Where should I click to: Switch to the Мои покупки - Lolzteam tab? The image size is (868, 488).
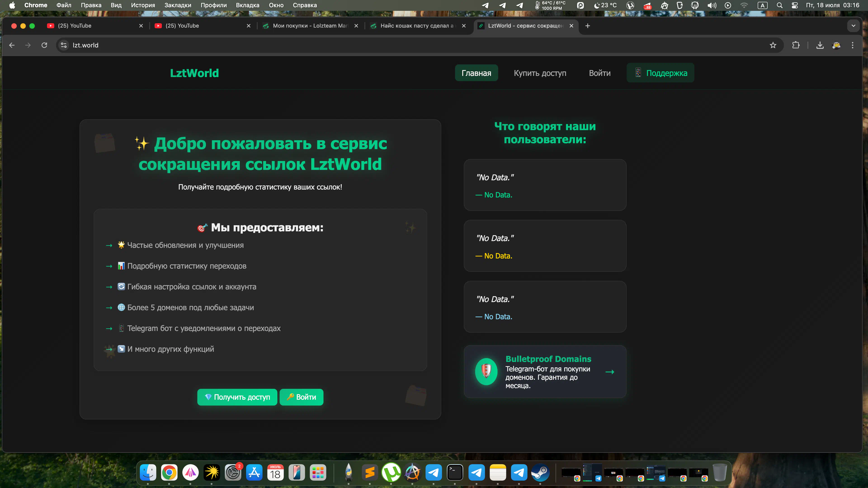310,26
